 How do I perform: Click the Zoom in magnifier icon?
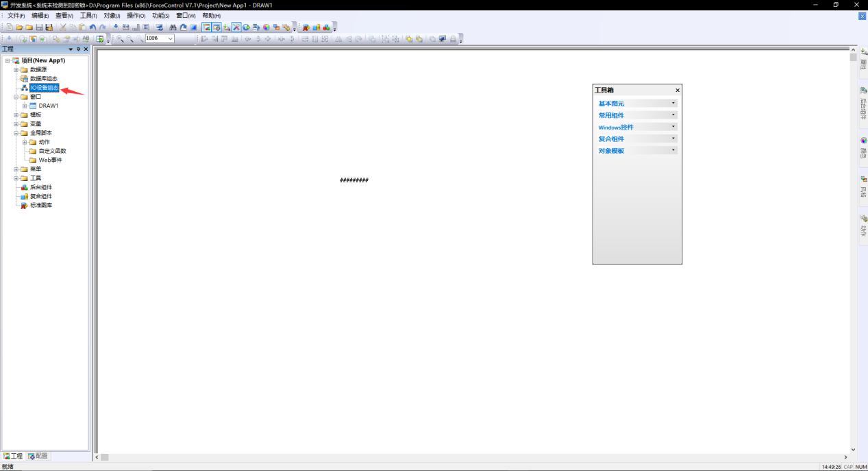click(120, 39)
